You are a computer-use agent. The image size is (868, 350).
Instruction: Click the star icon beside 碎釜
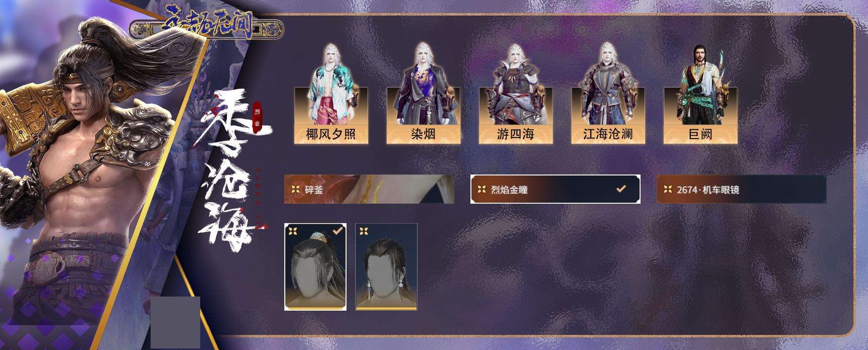tap(295, 190)
